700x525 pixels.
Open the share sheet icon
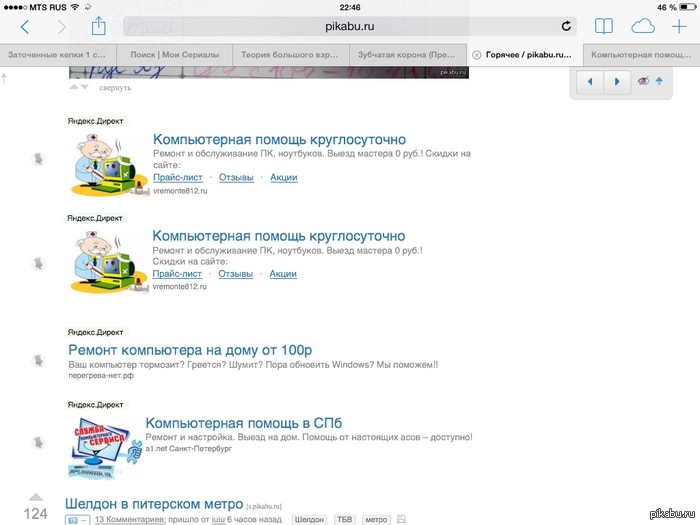point(99,26)
